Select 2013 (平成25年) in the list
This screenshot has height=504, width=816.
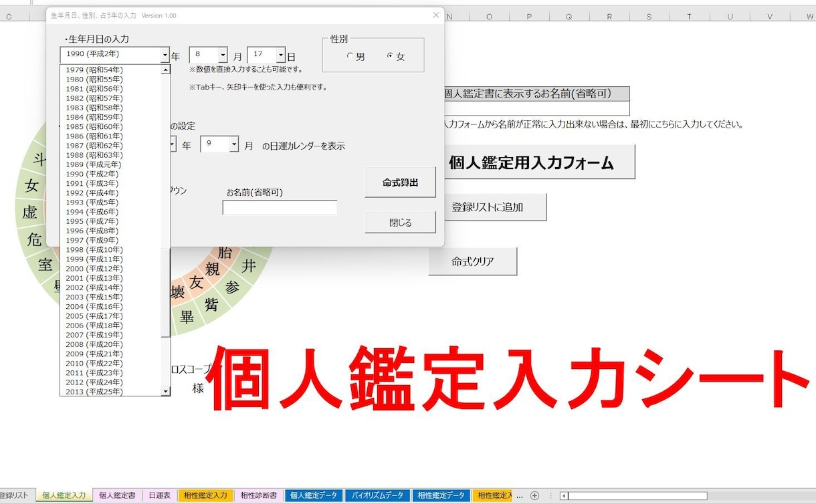pos(111,392)
